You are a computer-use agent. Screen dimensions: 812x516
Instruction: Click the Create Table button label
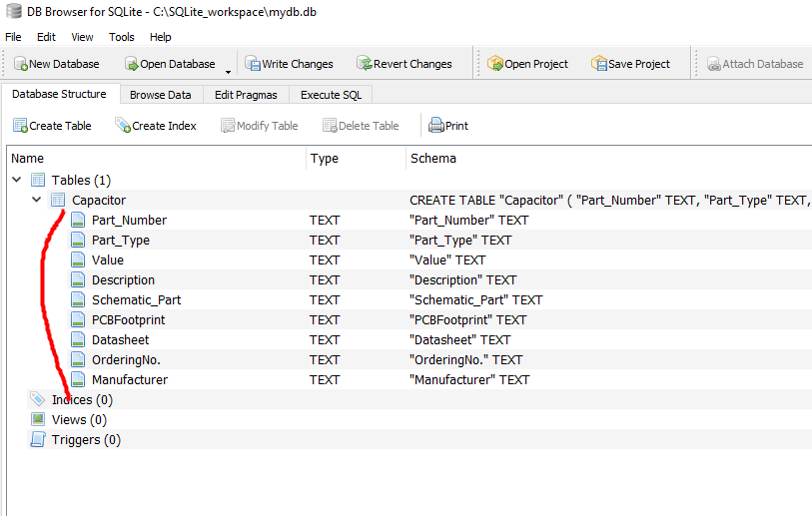[60, 126]
